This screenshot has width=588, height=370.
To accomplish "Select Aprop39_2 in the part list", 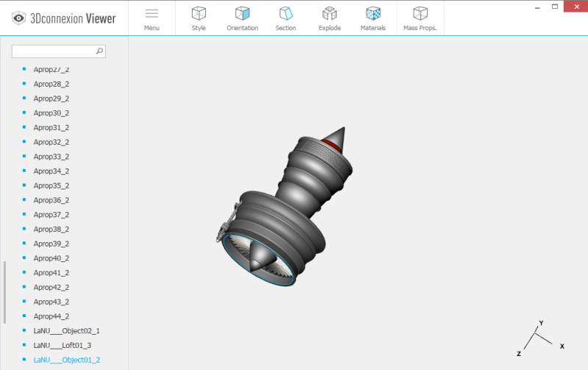I will tap(51, 244).
